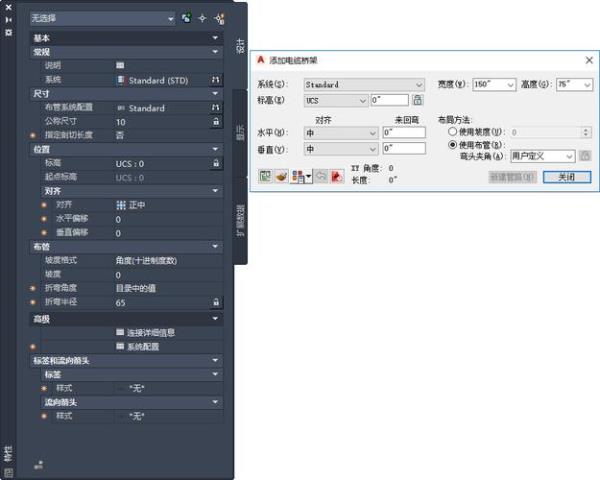Screen dimensions: 600x480
Task: Click the 使用坡度 value stepper arrows
Action: pos(586,132)
